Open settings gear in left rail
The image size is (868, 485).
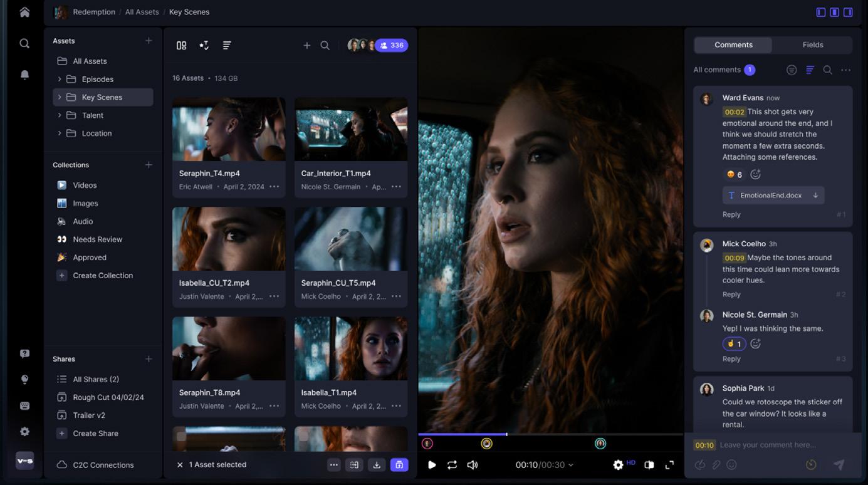(x=24, y=432)
